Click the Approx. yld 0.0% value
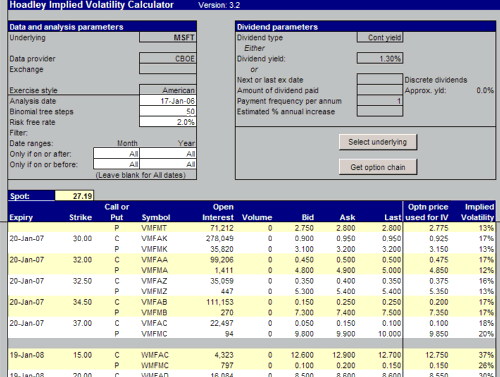This screenshot has height=377, width=500. (x=485, y=90)
